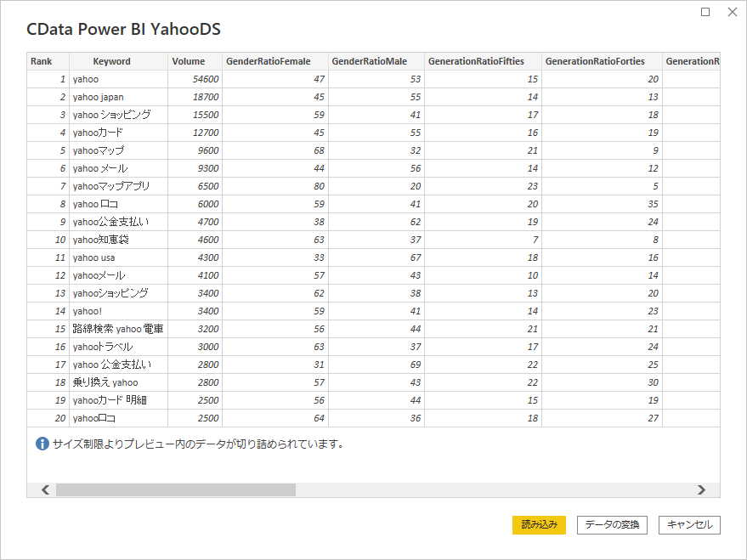Image resolution: width=747 pixels, height=560 pixels.
Task: Maximize the dialog window
Action: coord(705,12)
